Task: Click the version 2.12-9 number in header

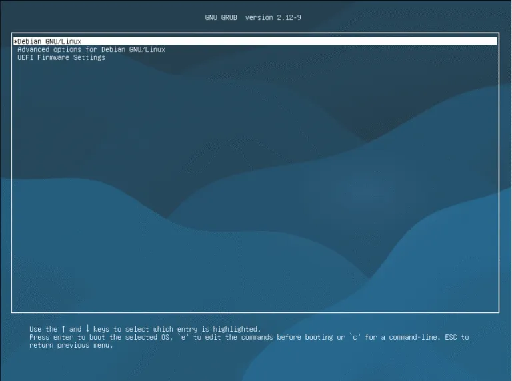Action: coord(289,18)
